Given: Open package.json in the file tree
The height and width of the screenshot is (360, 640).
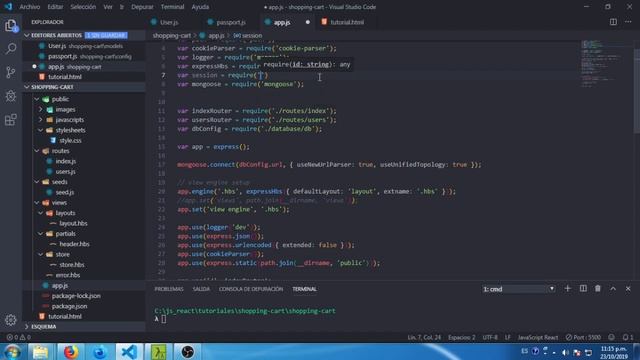Looking at the screenshot, I should click(69, 306).
